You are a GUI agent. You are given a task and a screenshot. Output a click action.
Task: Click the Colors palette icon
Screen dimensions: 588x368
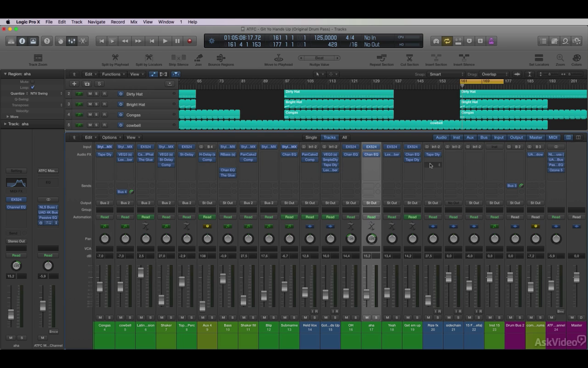click(x=576, y=58)
